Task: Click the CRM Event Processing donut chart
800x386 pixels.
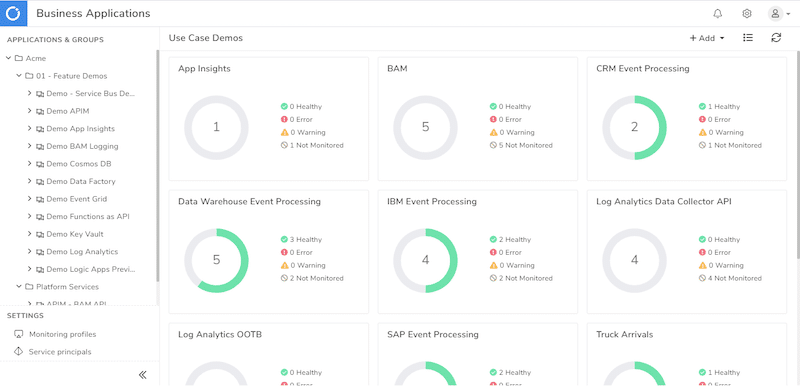Action: [635, 127]
